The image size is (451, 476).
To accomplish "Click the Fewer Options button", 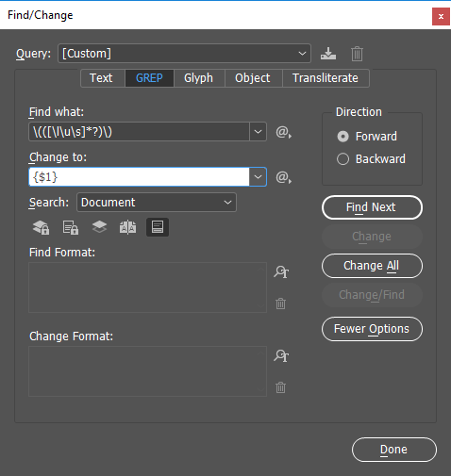I will point(372,329).
